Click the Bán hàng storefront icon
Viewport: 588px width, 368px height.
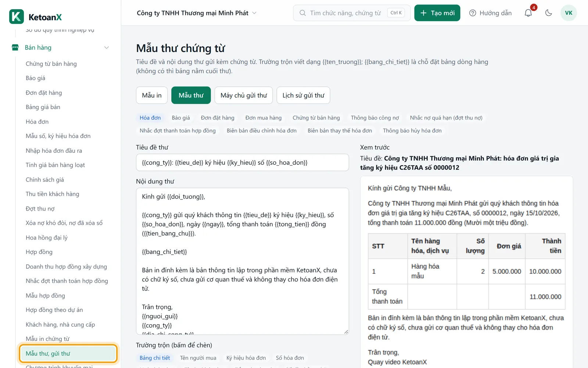pyautogui.click(x=15, y=47)
